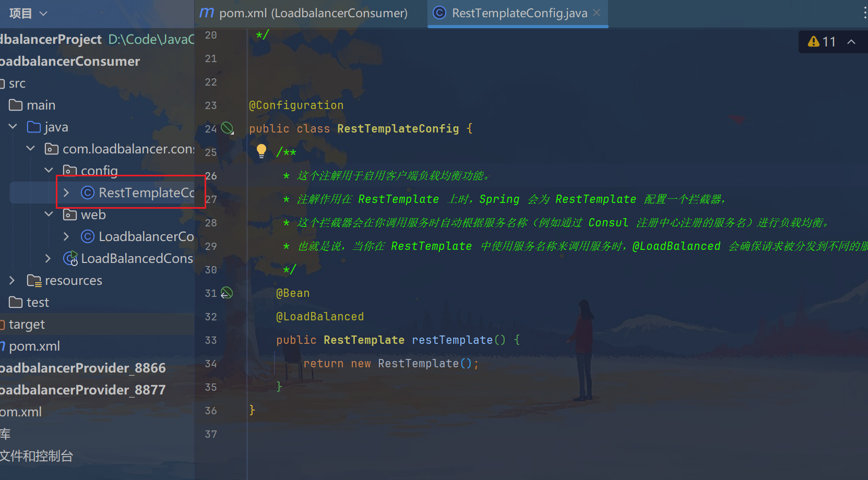Click line number 33 in the gutter

coord(210,340)
